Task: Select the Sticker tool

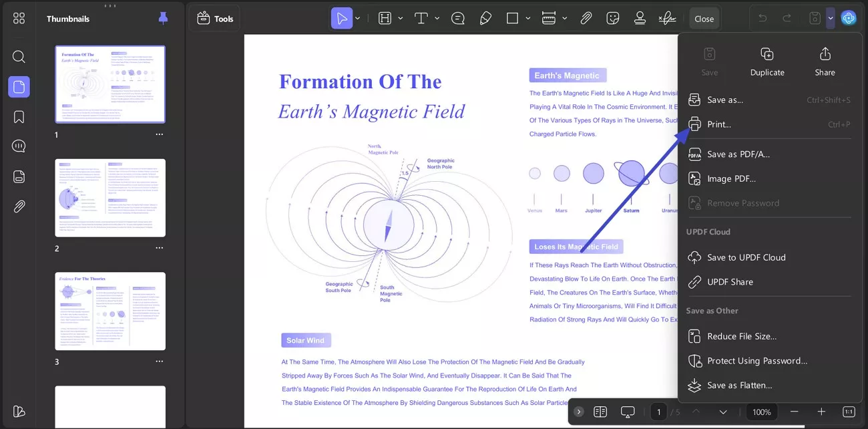Action: [x=613, y=18]
